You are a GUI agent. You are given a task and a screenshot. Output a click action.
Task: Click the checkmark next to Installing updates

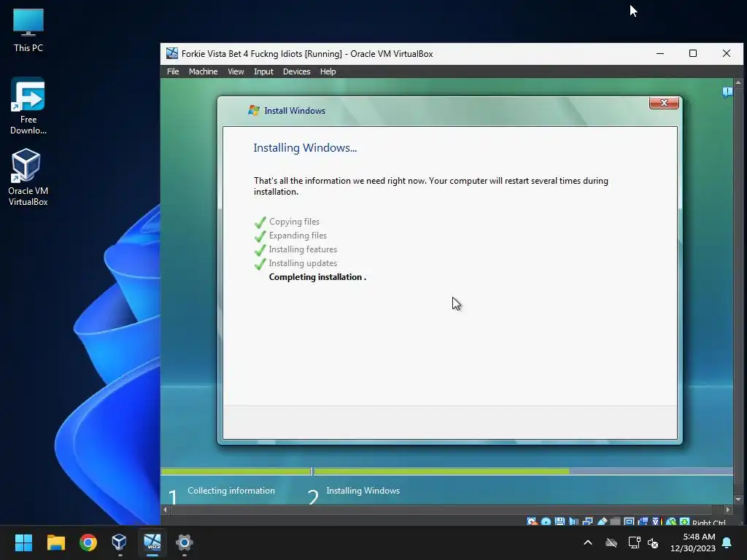[x=260, y=263]
